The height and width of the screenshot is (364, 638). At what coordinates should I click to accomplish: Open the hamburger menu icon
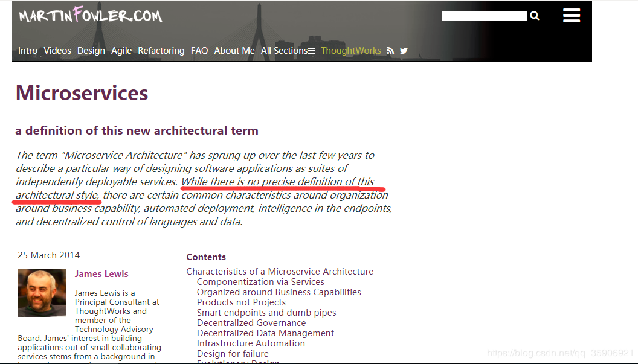pyautogui.click(x=572, y=16)
